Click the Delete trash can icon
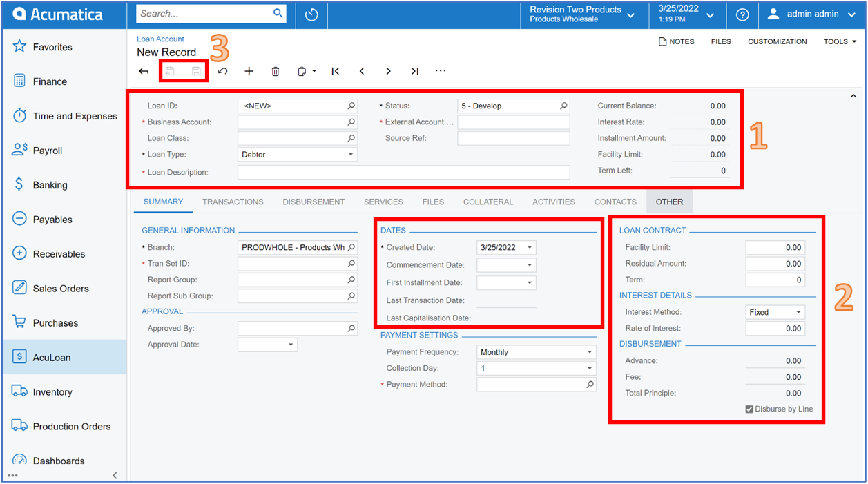 click(276, 71)
